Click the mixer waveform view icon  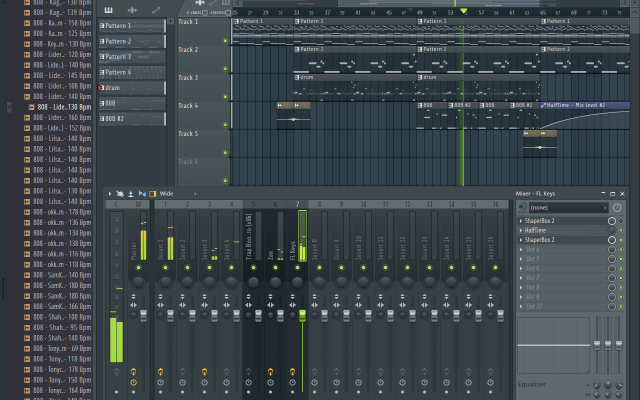pyautogui.click(x=142, y=194)
